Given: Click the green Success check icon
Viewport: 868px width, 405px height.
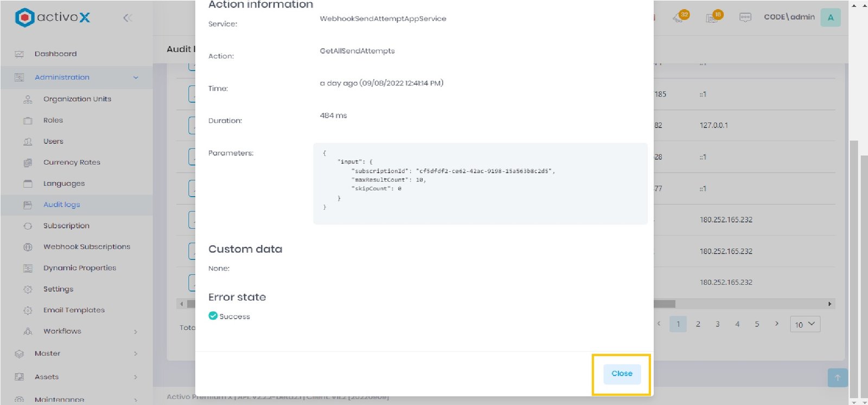Looking at the screenshot, I should (213, 316).
